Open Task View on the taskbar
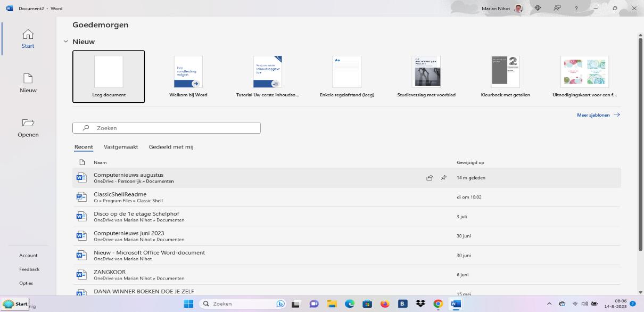644x312 pixels. click(296, 304)
